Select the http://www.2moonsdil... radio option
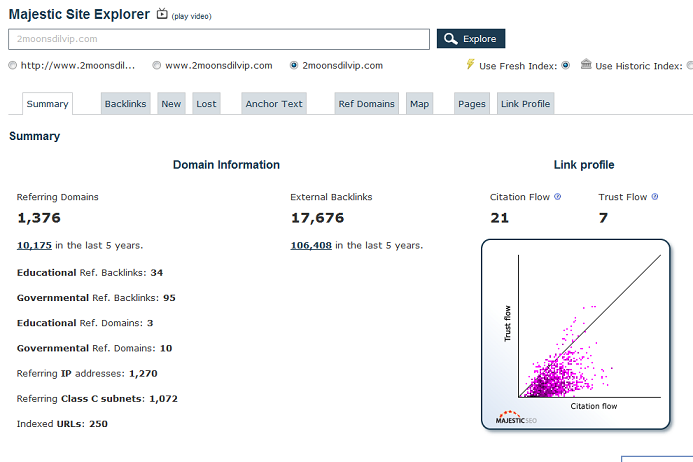 point(12,65)
